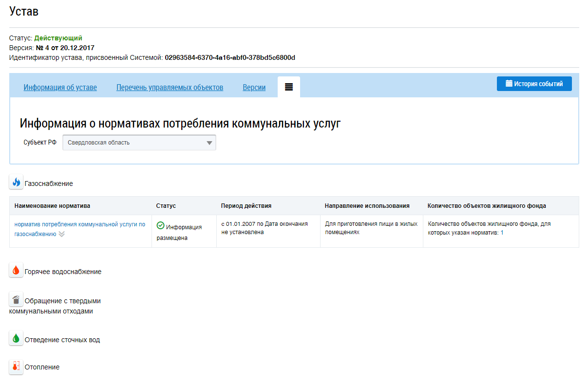Image resolution: width=588 pixels, height=385 pixels.
Task: Open Перечень управляемых объектов tab
Action: click(170, 88)
